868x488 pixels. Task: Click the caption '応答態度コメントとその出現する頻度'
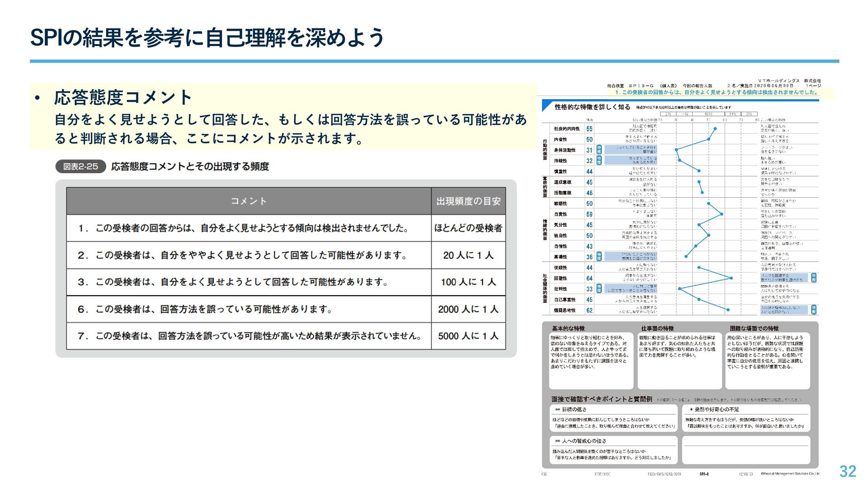[x=190, y=166]
